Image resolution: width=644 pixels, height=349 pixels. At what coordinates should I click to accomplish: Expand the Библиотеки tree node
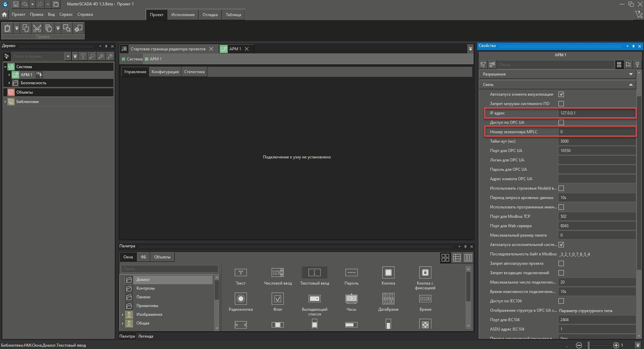pos(5,102)
